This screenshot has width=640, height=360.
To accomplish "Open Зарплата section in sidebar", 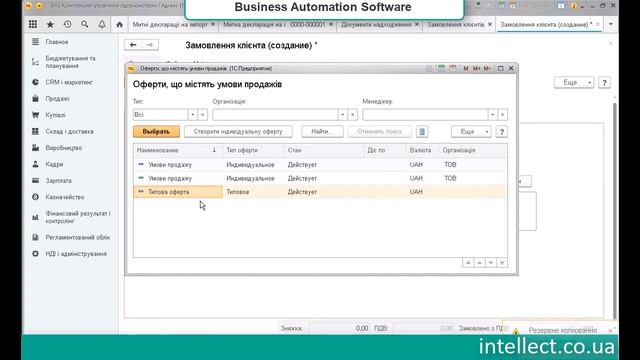I will [58, 180].
